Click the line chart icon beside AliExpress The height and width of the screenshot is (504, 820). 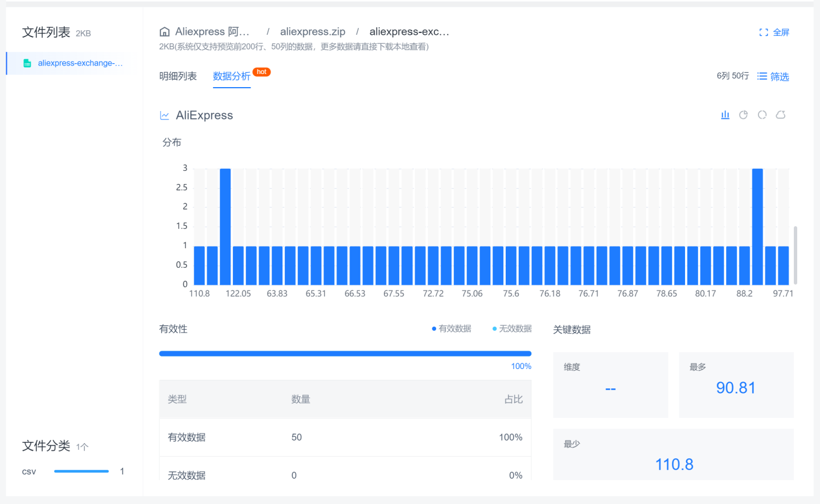[165, 116]
